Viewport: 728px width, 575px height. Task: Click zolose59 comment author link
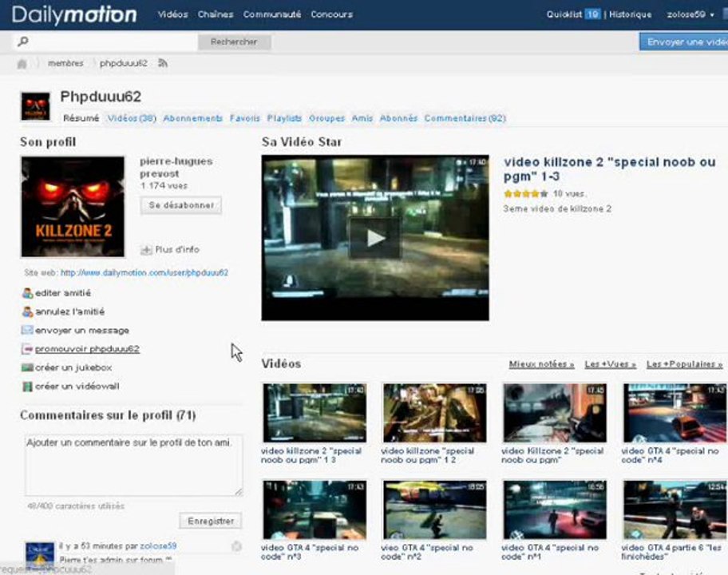pyautogui.click(x=158, y=546)
